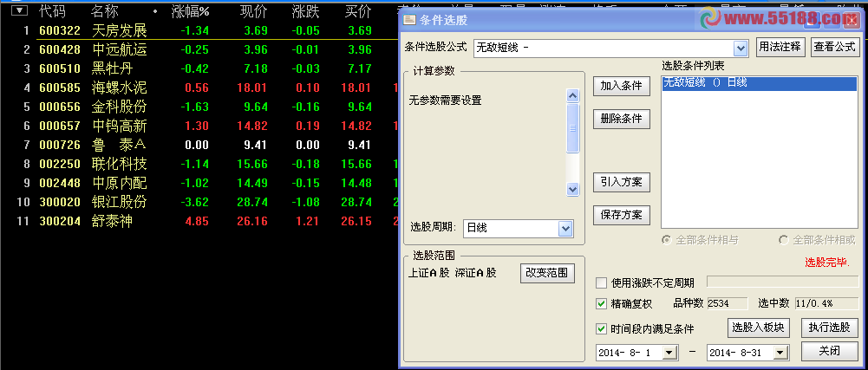Image resolution: width=868 pixels, height=370 pixels.
Task: Select stock row 600322 天房发展
Action: 199,30
